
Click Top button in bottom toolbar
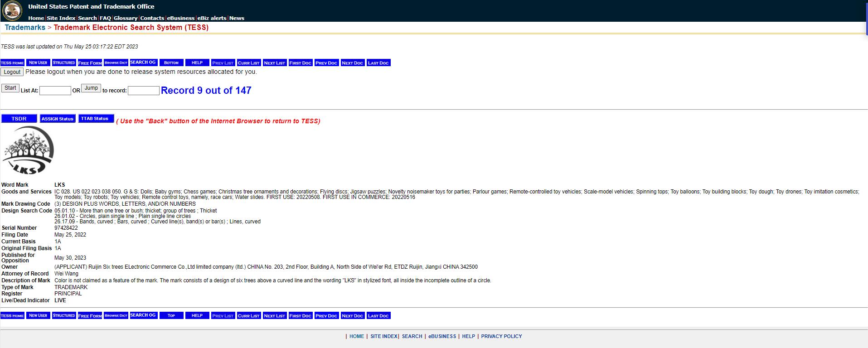pyautogui.click(x=171, y=316)
